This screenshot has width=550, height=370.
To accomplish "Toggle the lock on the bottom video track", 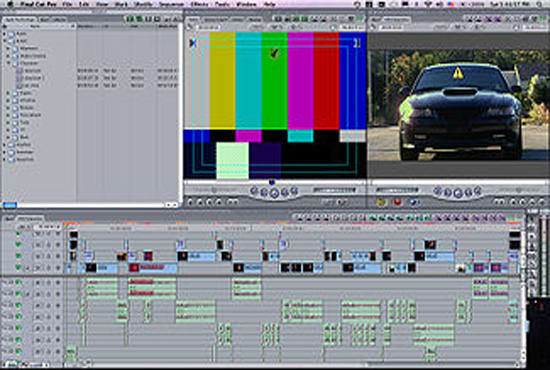I will point(48,268).
